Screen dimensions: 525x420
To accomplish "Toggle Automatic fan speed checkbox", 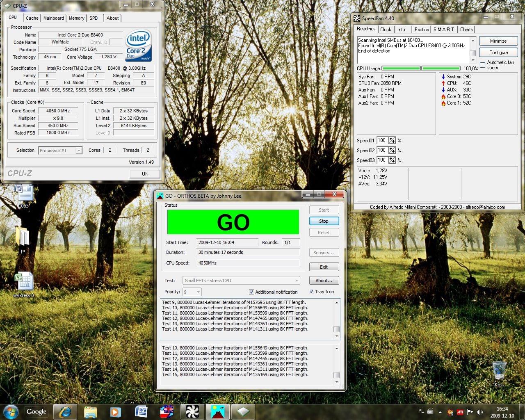I will (483, 65).
